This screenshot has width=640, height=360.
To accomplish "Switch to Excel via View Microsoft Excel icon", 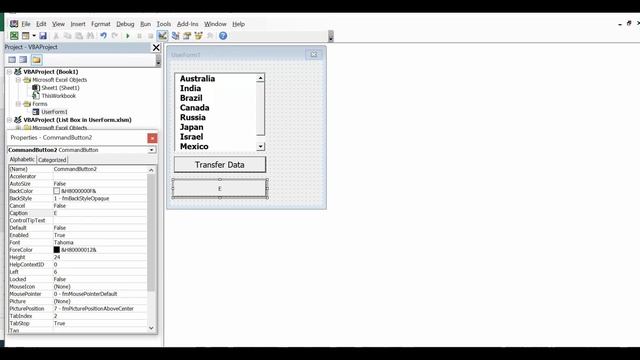I will pyautogui.click(x=14, y=36).
